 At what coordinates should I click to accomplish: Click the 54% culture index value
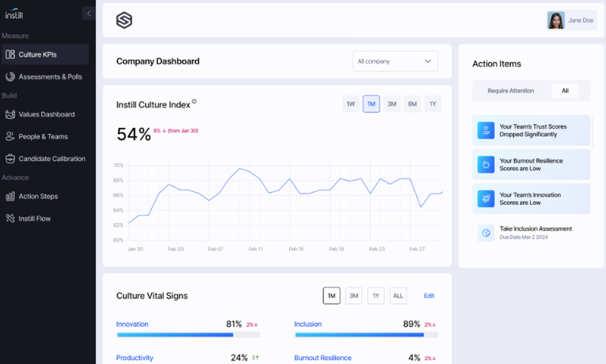[134, 134]
